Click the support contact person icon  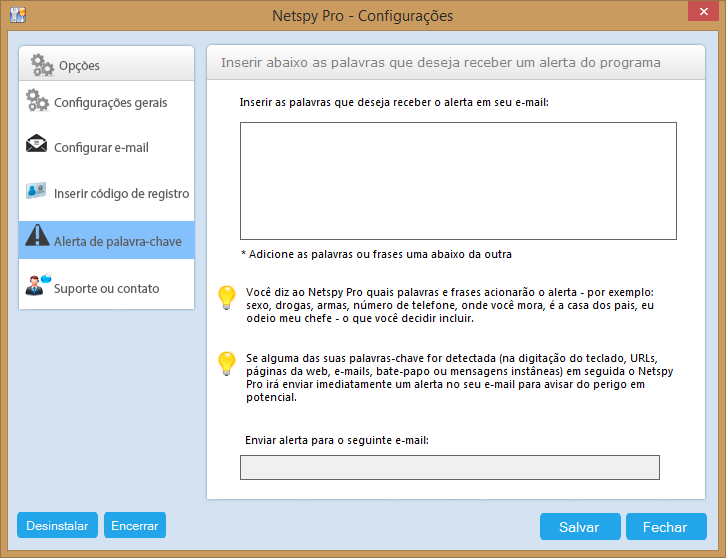(x=38, y=284)
